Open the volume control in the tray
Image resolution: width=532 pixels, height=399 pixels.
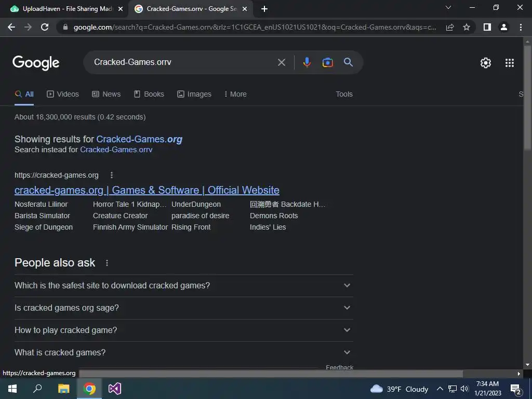(464, 389)
